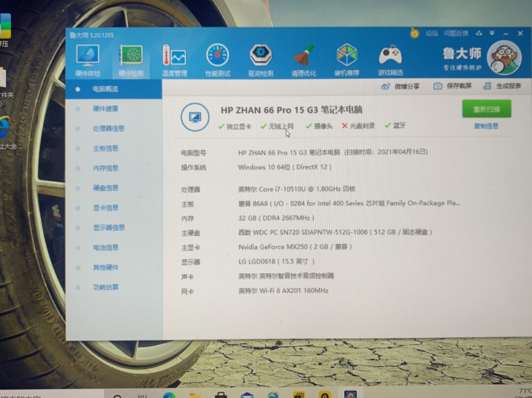
Task: Click the green 重新扫描 rescan button
Action: [x=487, y=109]
